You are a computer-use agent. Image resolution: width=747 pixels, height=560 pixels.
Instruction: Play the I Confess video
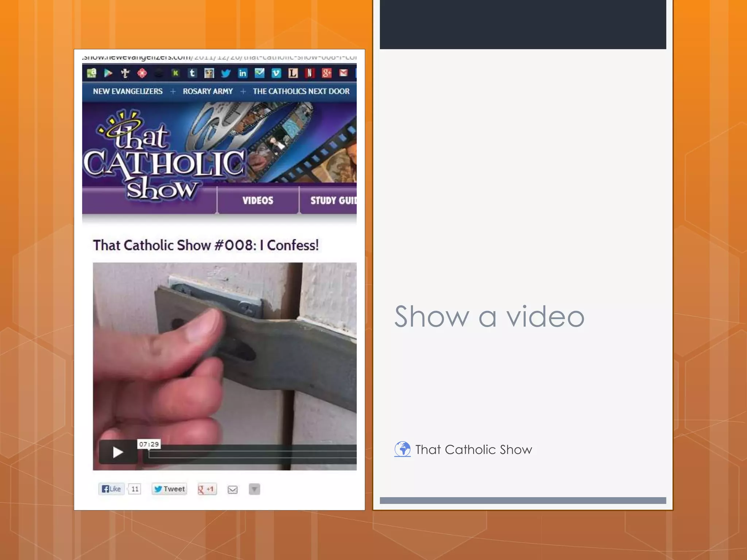118,452
